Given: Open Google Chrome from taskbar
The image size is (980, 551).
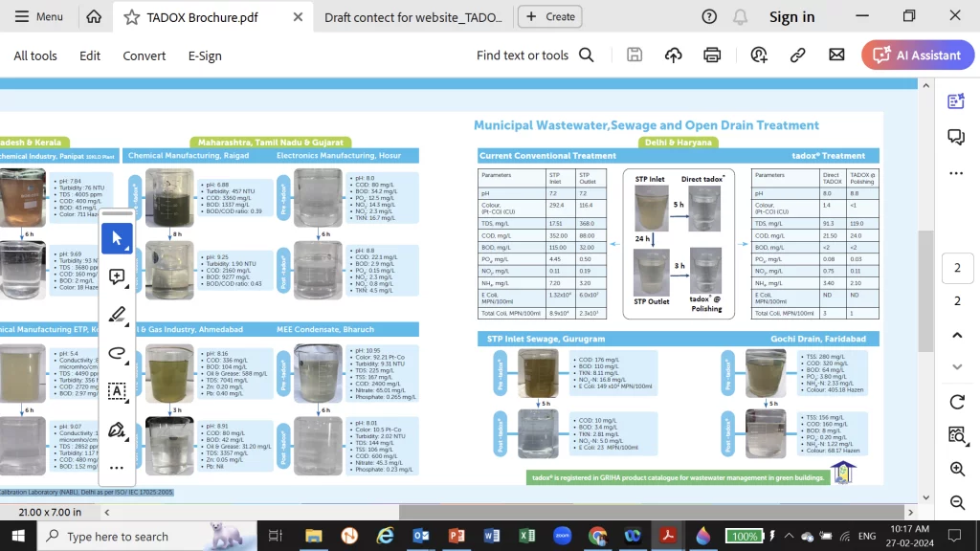Looking at the screenshot, I should click(597, 536).
